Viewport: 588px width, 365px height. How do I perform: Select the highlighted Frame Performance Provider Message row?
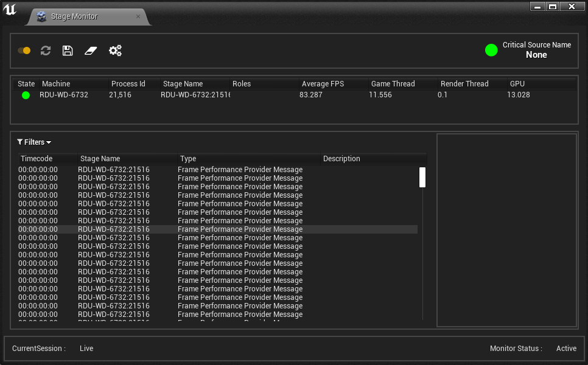pyautogui.click(x=240, y=229)
